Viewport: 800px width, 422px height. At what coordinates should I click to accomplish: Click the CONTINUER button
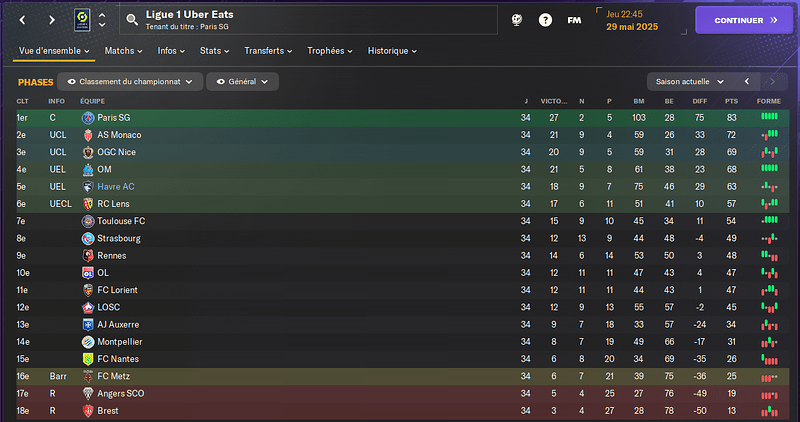(x=744, y=20)
